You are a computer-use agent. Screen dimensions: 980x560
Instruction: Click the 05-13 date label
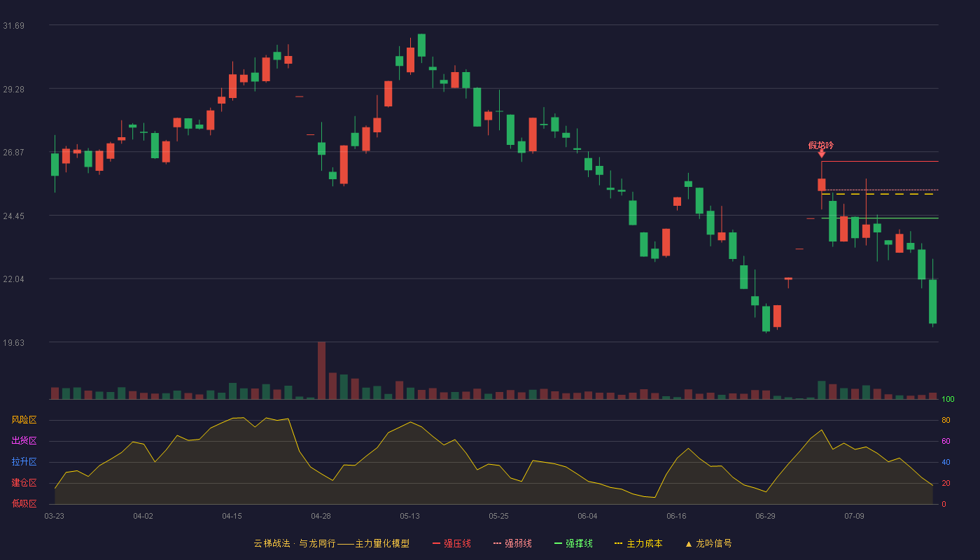(409, 516)
